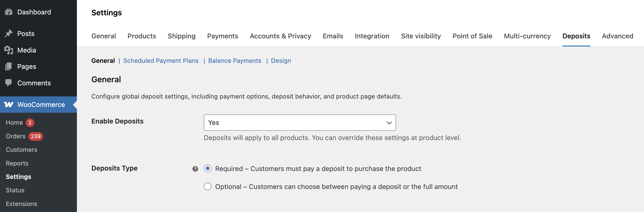Screen dimensions: 644x212
Task: Select the Optional deposit radio option
Action: coord(208,186)
